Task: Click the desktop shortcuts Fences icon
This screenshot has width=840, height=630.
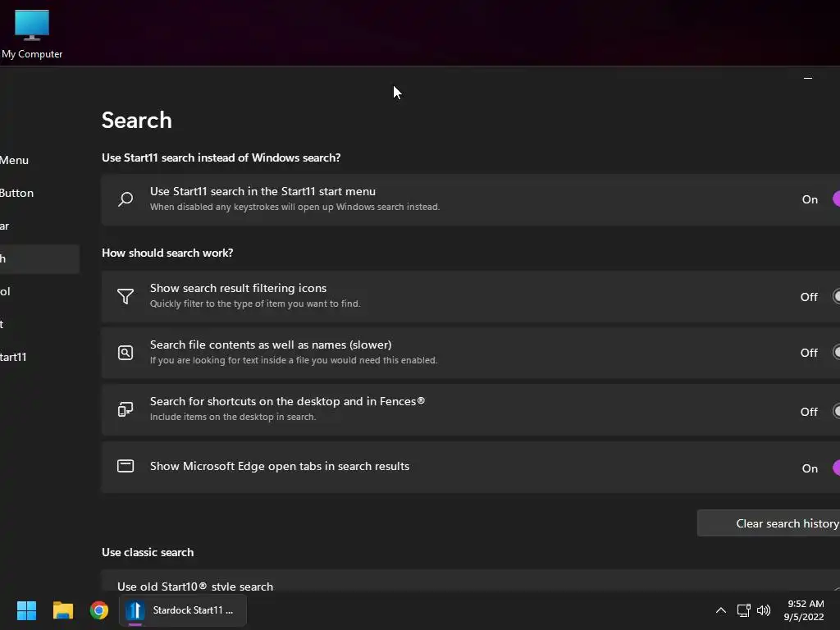Action: pos(126,409)
